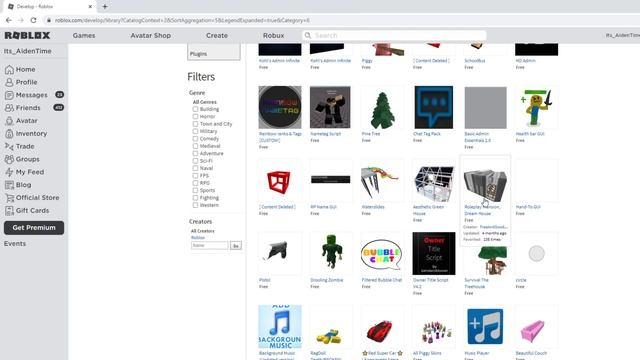
Task: Focus the creator name input field
Action: [210, 246]
